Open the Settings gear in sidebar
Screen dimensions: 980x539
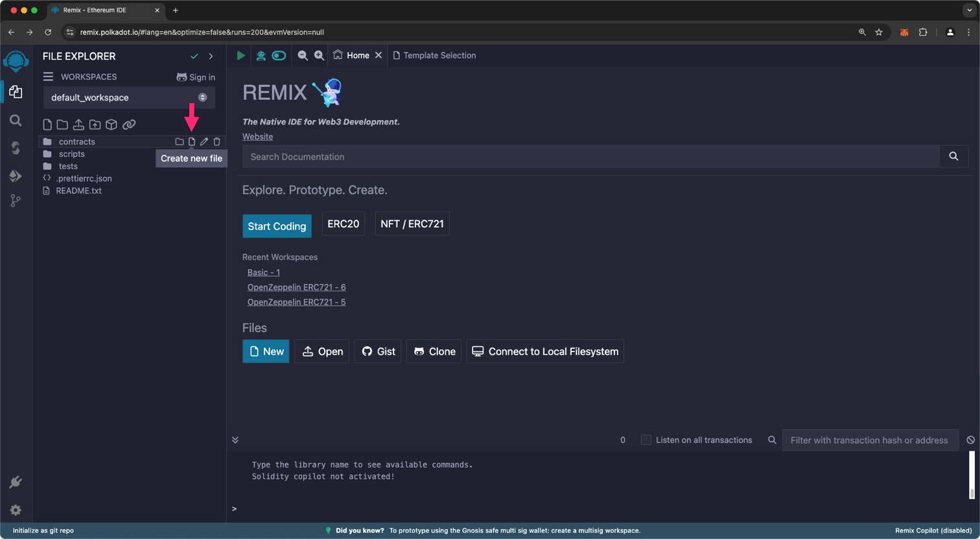tap(16, 510)
